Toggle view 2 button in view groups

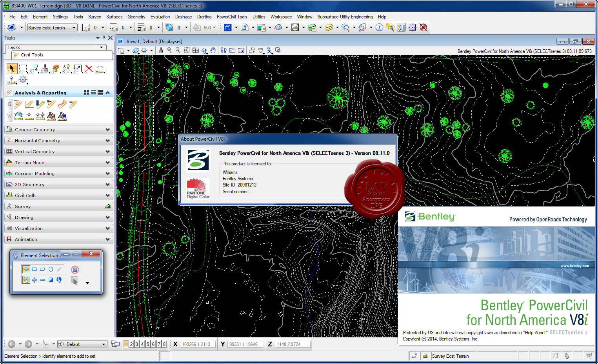(131, 344)
